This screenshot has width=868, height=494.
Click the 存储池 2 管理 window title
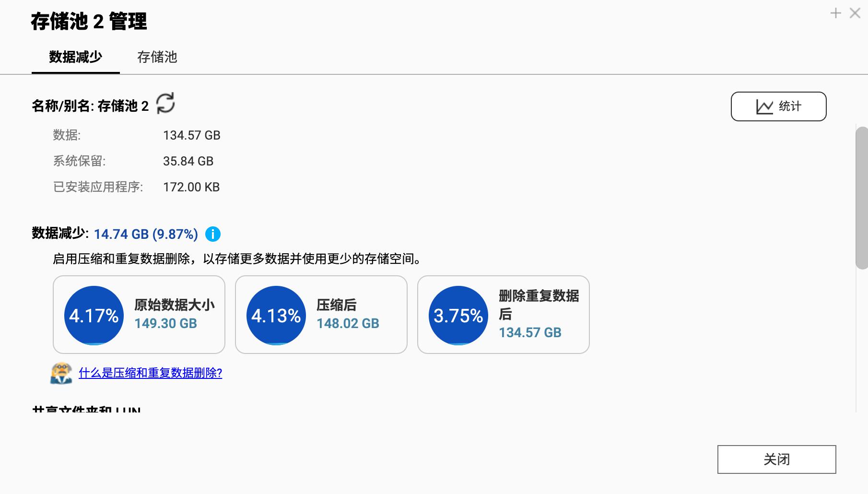tap(89, 22)
